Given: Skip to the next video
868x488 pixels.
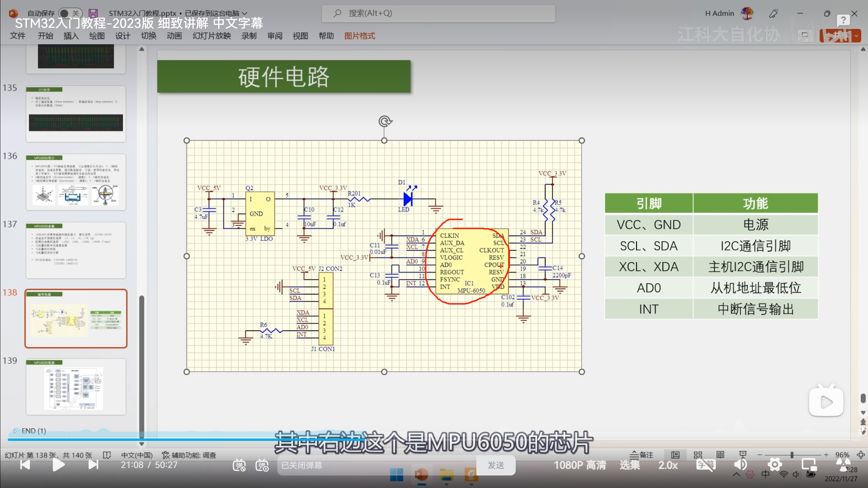Looking at the screenshot, I should point(93,465).
